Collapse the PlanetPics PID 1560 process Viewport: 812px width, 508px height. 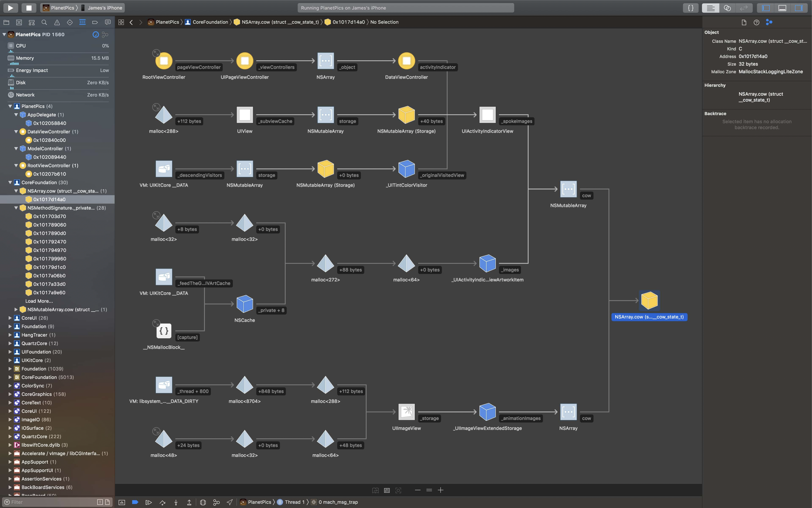[x=4, y=34]
